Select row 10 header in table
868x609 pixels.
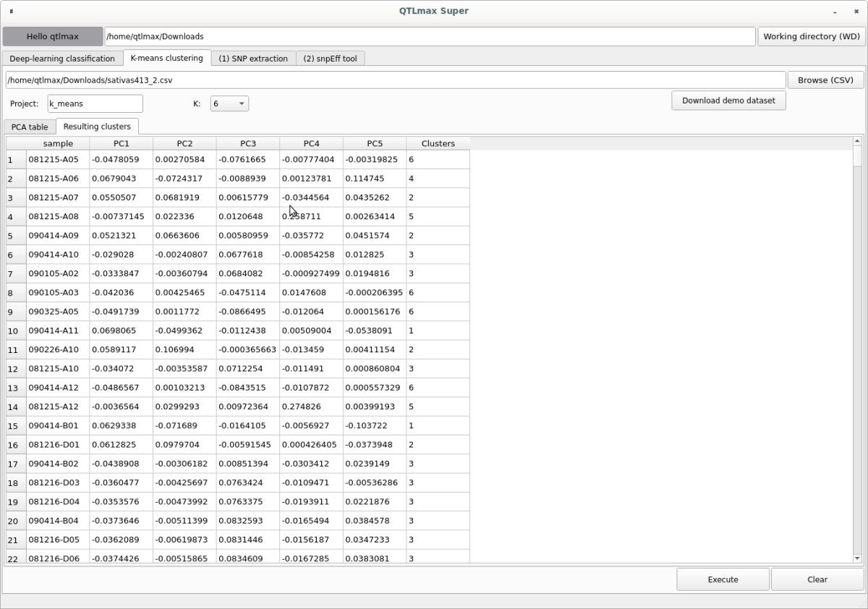click(x=15, y=331)
